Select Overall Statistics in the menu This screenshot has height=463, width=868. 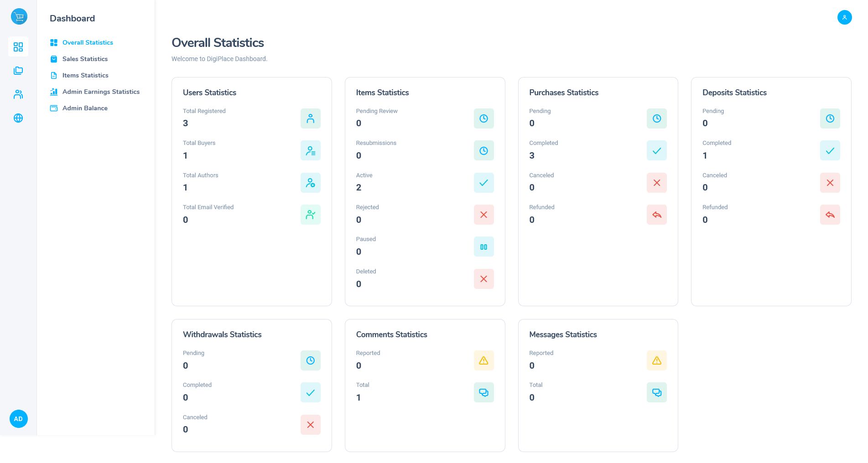(x=88, y=42)
